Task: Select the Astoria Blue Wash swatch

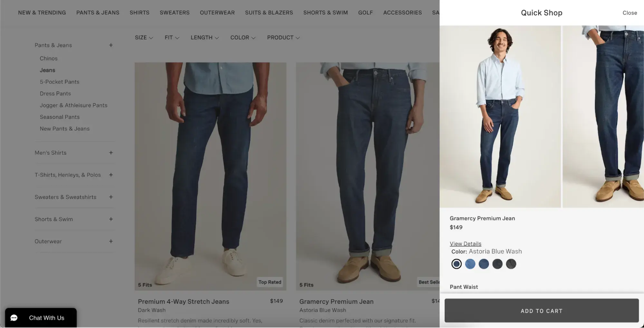Action: point(456,264)
